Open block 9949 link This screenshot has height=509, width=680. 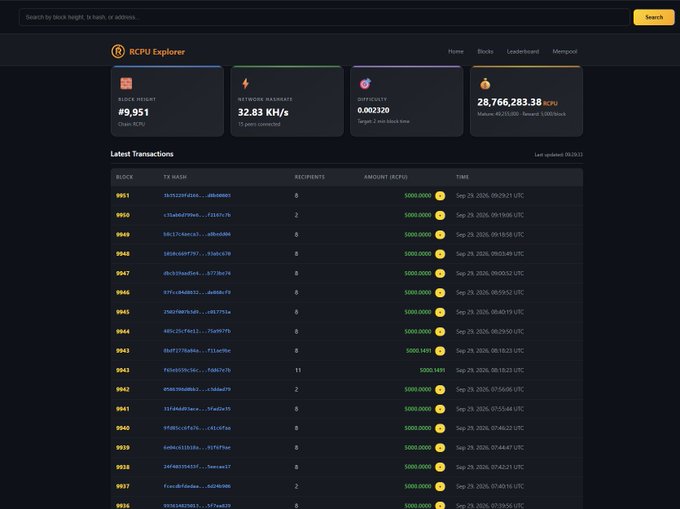click(123, 235)
